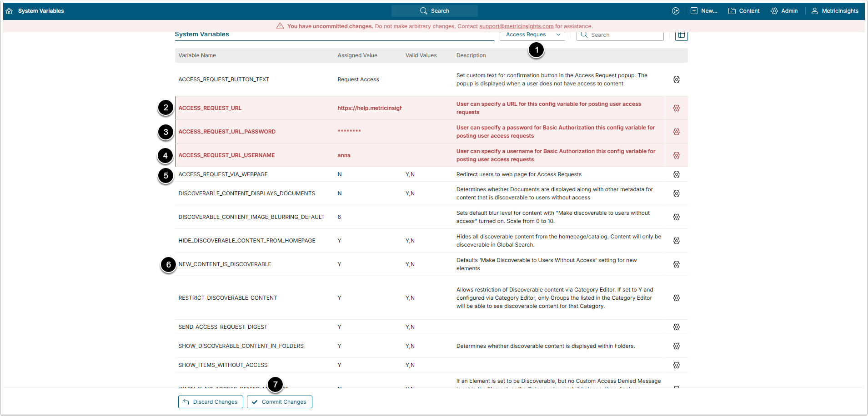Open gear settings for DISCOVERABLE_CONTENT_DISPLAYS_DOCUMENTS
This screenshot has height=416, width=868.
tap(676, 193)
